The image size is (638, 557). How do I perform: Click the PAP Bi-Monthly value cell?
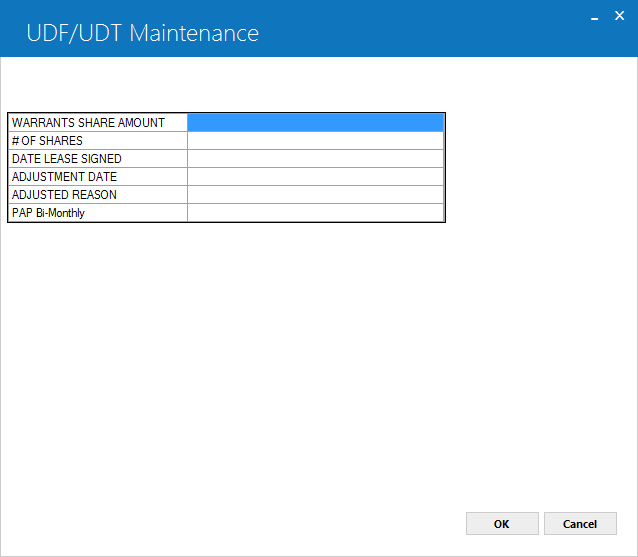point(315,213)
